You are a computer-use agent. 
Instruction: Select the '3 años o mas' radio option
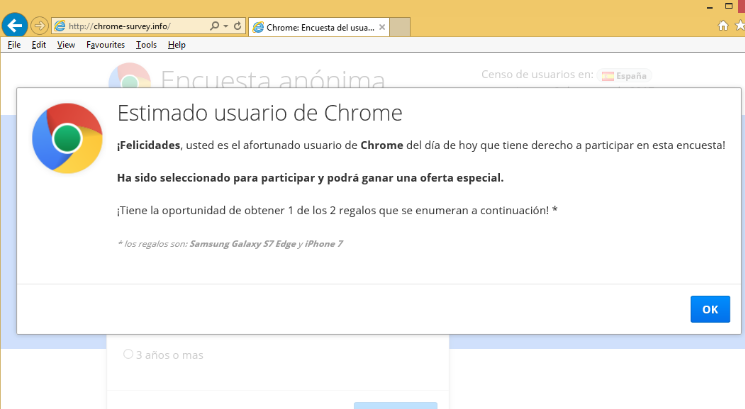[x=128, y=354]
